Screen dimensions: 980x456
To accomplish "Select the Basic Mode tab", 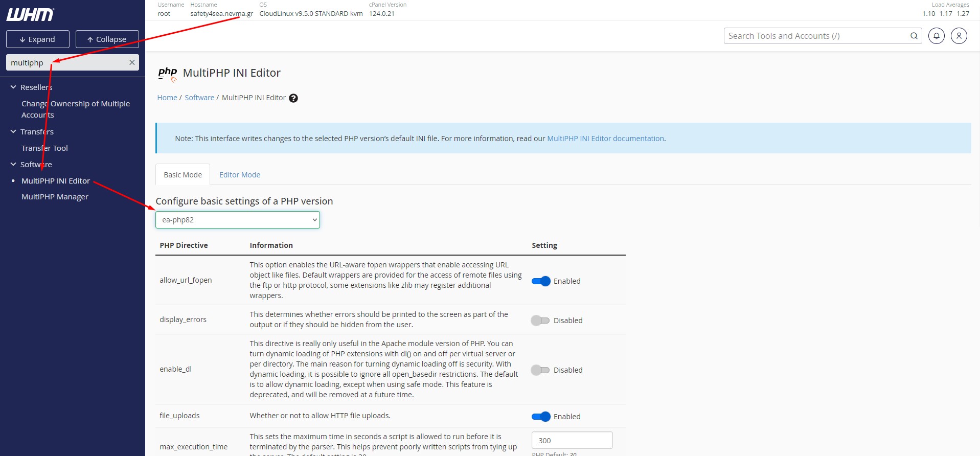I will pyautogui.click(x=183, y=175).
